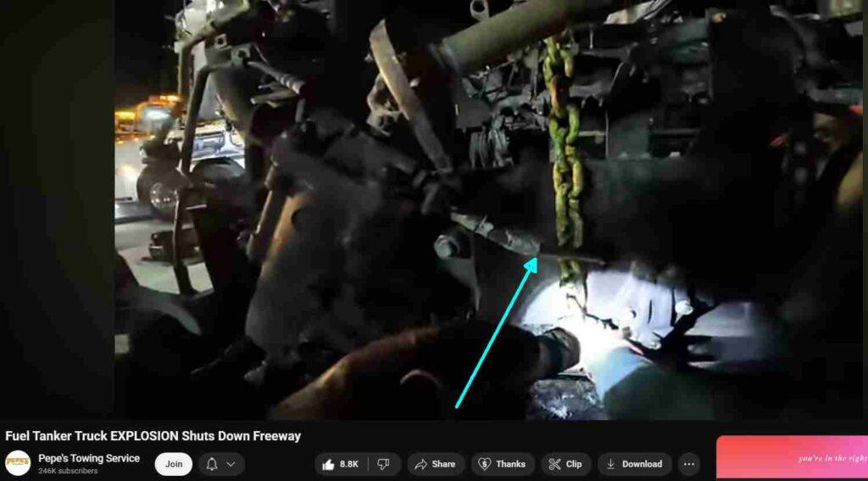Open Pepe's Towing Service channel avatar
Image resolution: width=868 pixels, height=481 pixels.
18,463
